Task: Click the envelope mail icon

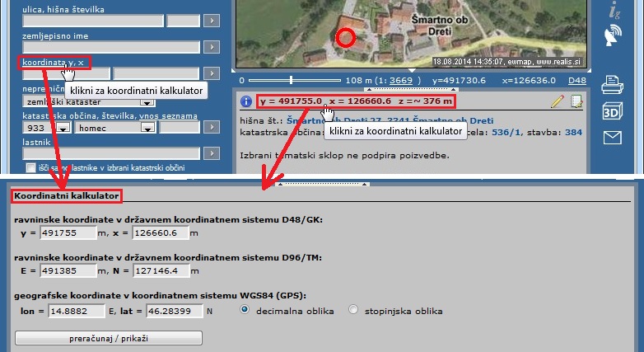Action: pos(612,138)
